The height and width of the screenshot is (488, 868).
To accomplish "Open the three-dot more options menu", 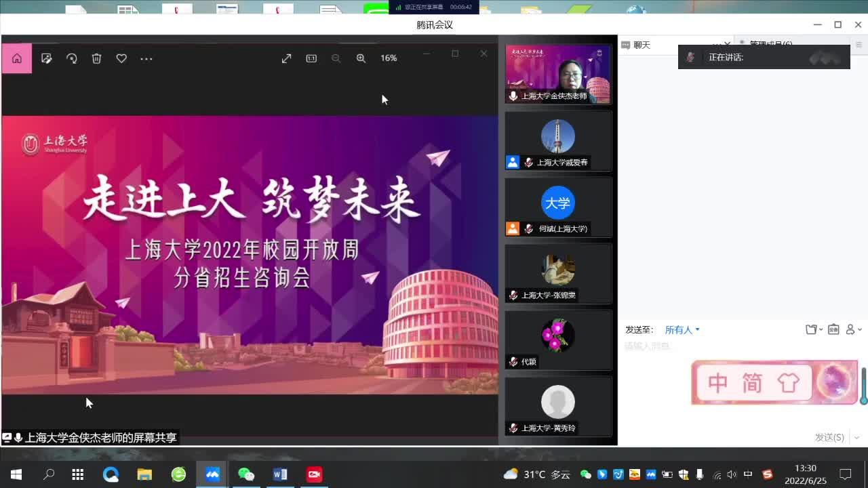I will coord(146,59).
